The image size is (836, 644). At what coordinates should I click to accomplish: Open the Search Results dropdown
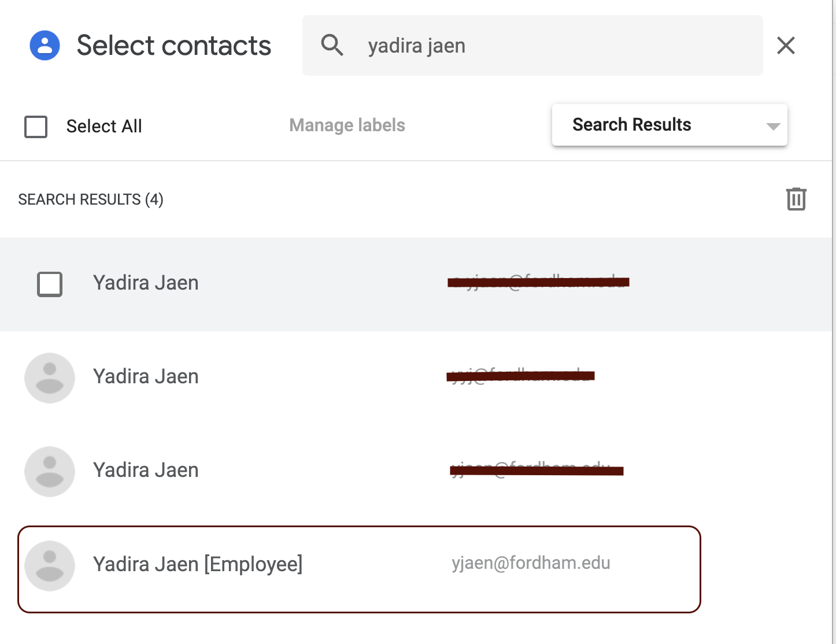(x=669, y=125)
